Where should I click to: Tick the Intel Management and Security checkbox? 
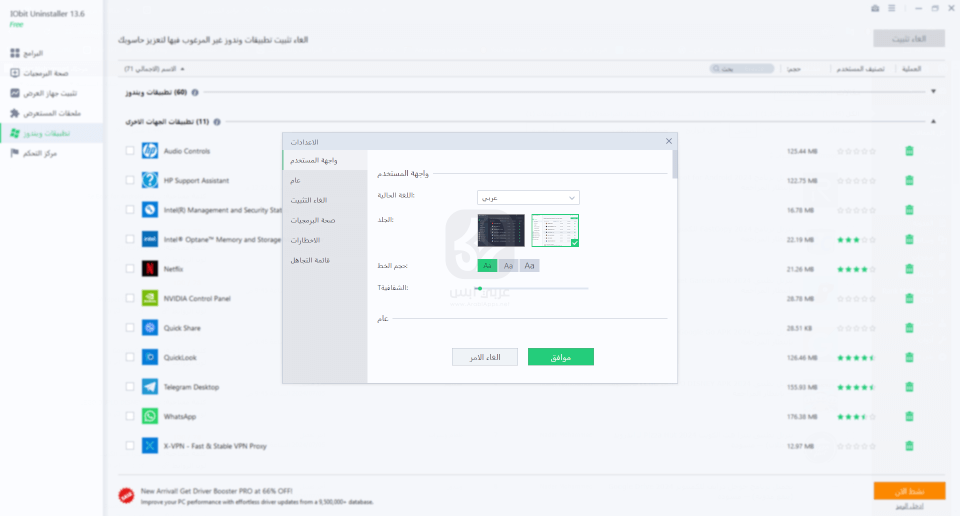click(130, 209)
